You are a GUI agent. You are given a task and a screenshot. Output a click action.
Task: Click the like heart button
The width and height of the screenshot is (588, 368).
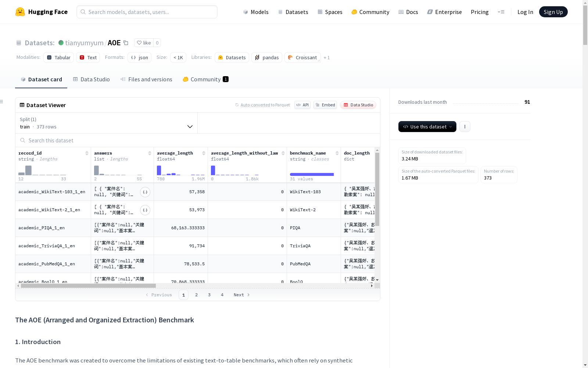point(144,43)
